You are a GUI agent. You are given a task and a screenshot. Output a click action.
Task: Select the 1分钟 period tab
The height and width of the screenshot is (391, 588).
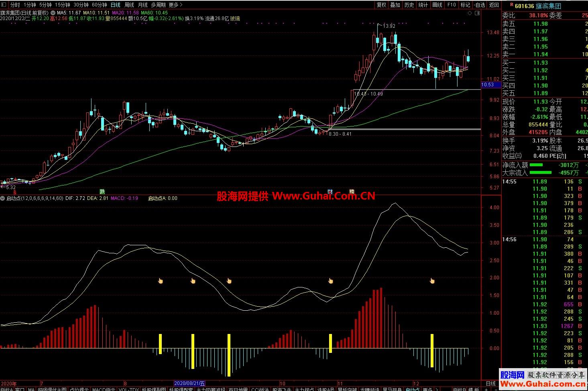(x=30, y=5)
